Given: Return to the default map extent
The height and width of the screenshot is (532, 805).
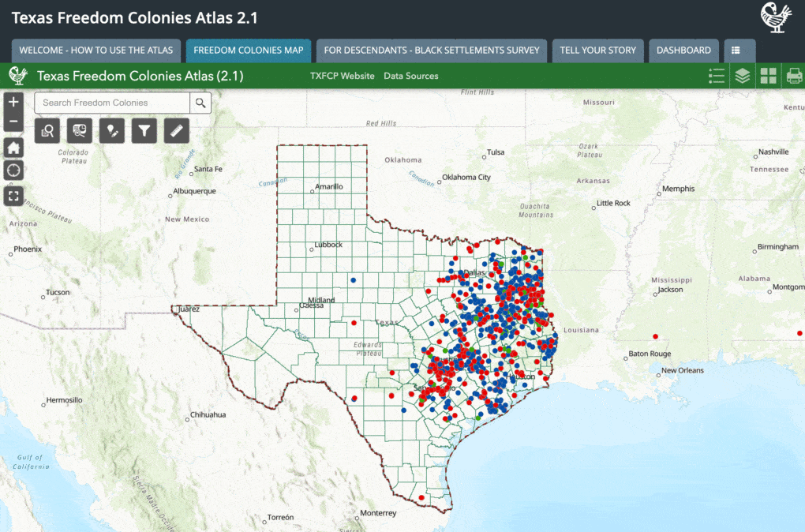Looking at the screenshot, I should tap(13, 148).
